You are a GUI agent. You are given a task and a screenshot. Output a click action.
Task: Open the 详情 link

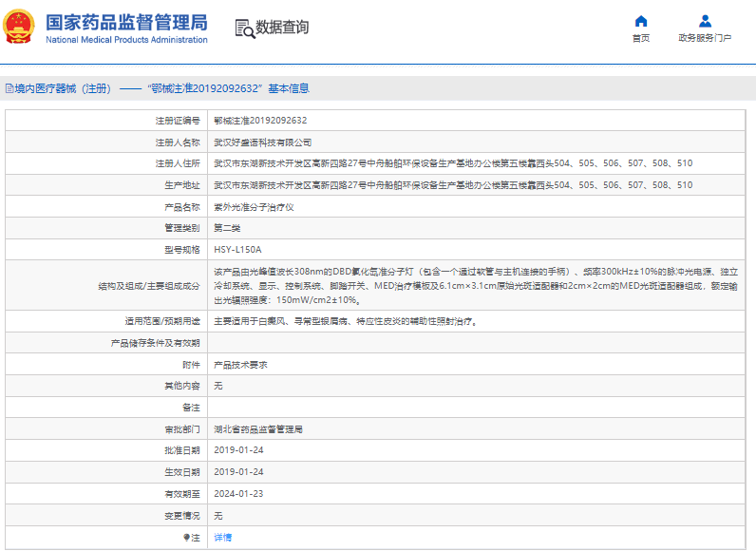223,538
